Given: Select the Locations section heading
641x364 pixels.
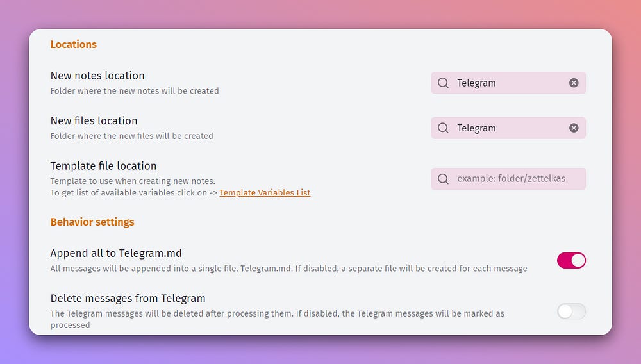Looking at the screenshot, I should coord(74,44).
